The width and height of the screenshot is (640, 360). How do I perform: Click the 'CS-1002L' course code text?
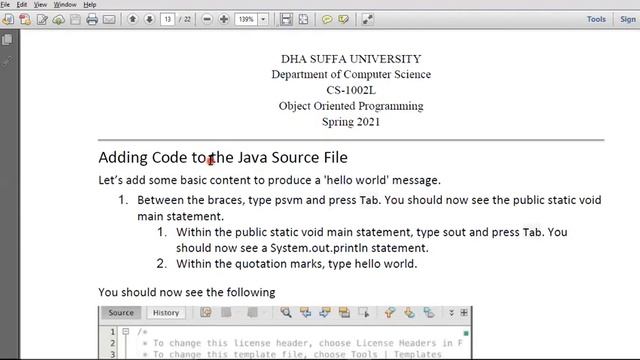[351, 90]
